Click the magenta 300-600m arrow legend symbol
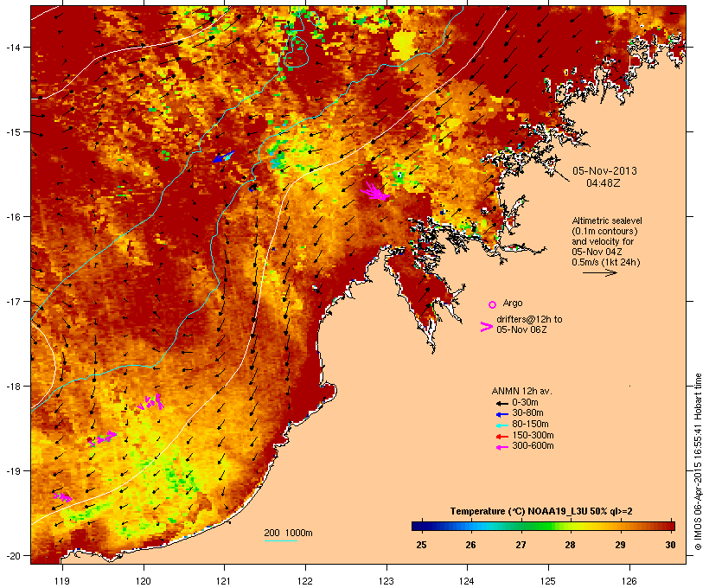The height and width of the screenshot is (588, 709). click(501, 447)
